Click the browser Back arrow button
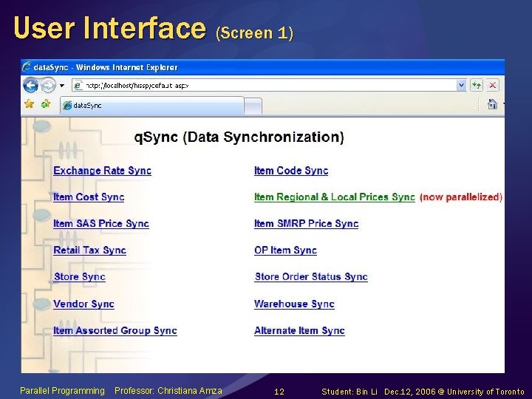 click(x=31, y=85)
